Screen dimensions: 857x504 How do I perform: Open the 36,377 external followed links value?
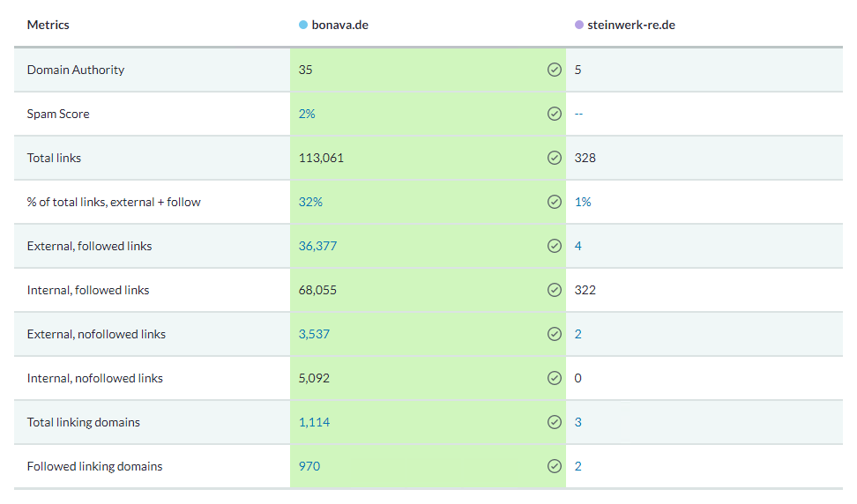[x=317, y=246]
